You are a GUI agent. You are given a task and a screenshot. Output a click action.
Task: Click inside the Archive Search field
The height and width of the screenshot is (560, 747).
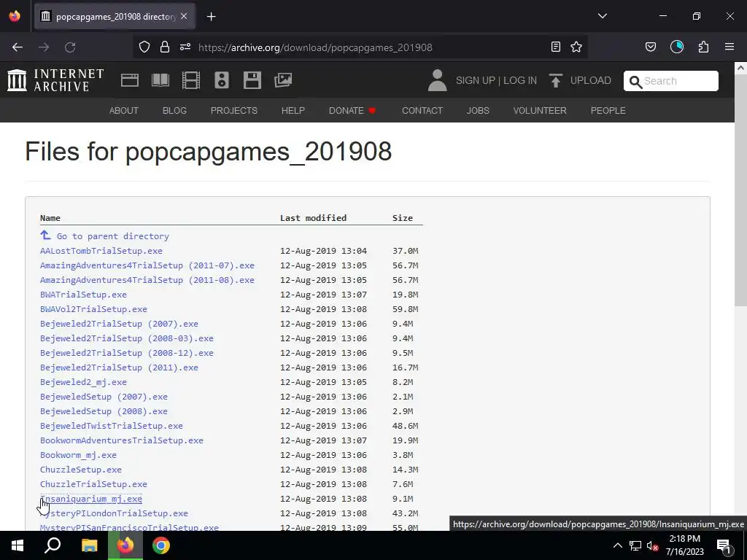click(671, 81)
